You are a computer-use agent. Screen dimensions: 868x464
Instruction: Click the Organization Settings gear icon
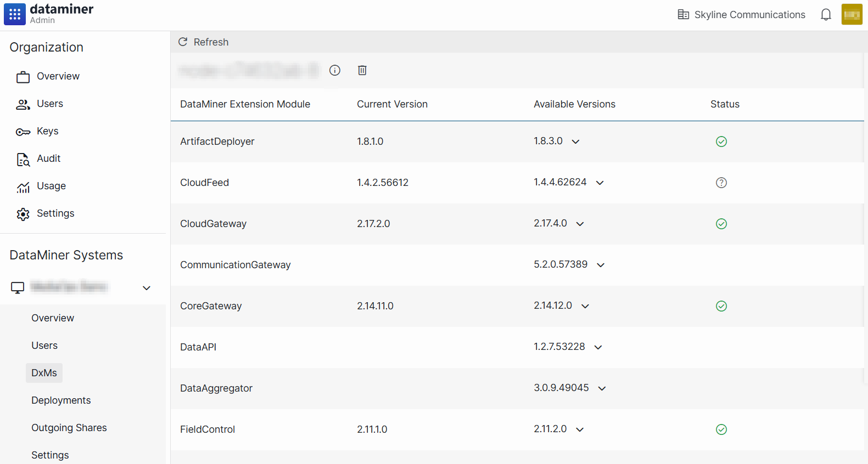click(23, 214)
